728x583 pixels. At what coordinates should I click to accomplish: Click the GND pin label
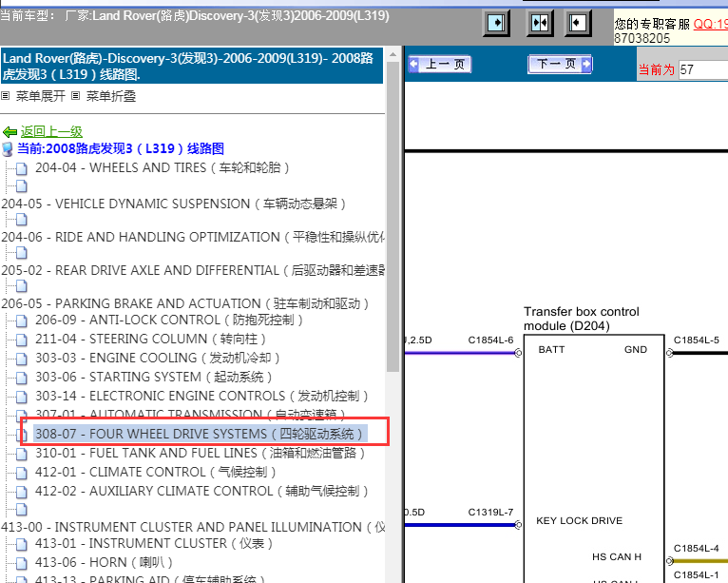[636, 349]
